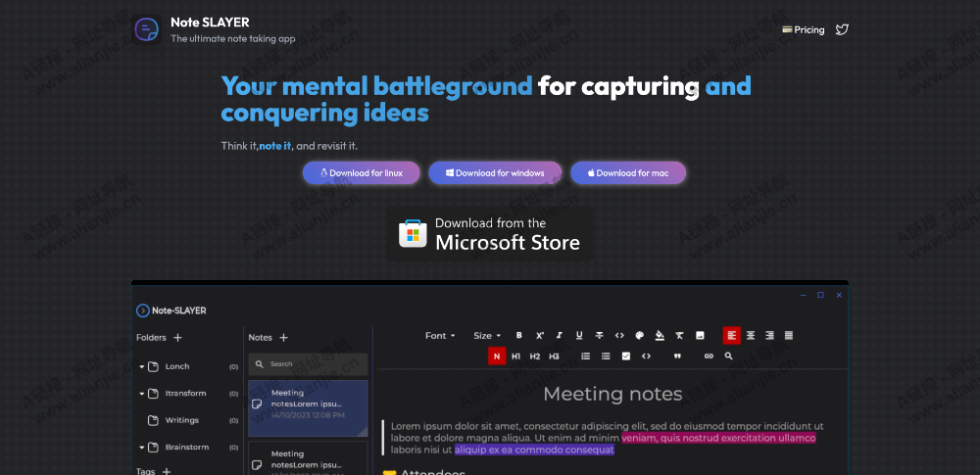Screen dimensions: 980x475
Task: Click the notes Search field
Action: (308, 364)
